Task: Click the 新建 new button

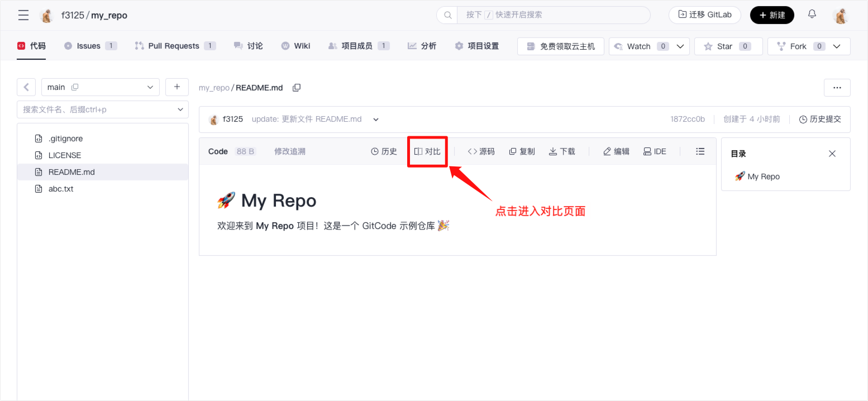Action: (772, 15)
